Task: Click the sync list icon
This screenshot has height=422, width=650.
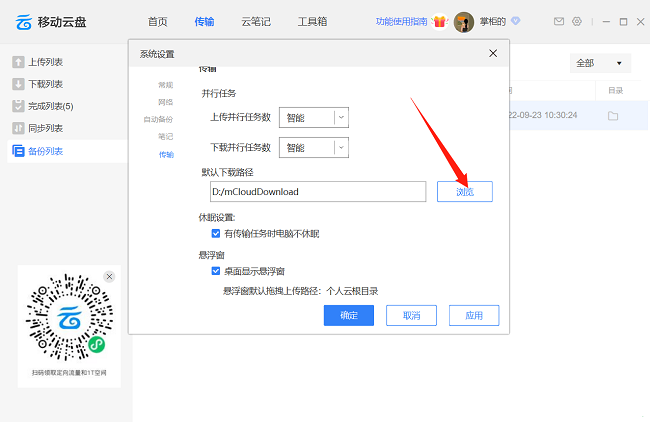Action: (x=18, y=128)
